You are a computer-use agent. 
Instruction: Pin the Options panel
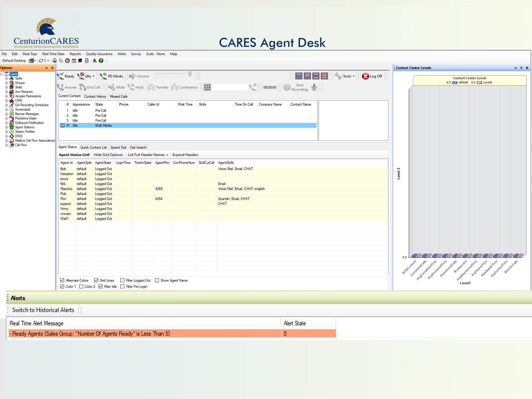52,68
